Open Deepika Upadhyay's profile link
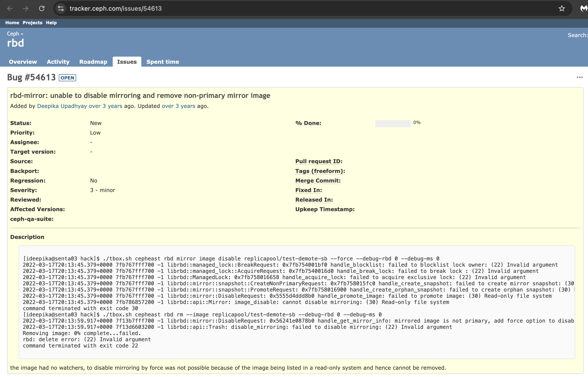This screenshot has width=588, height=377. (x=62, y=106)
